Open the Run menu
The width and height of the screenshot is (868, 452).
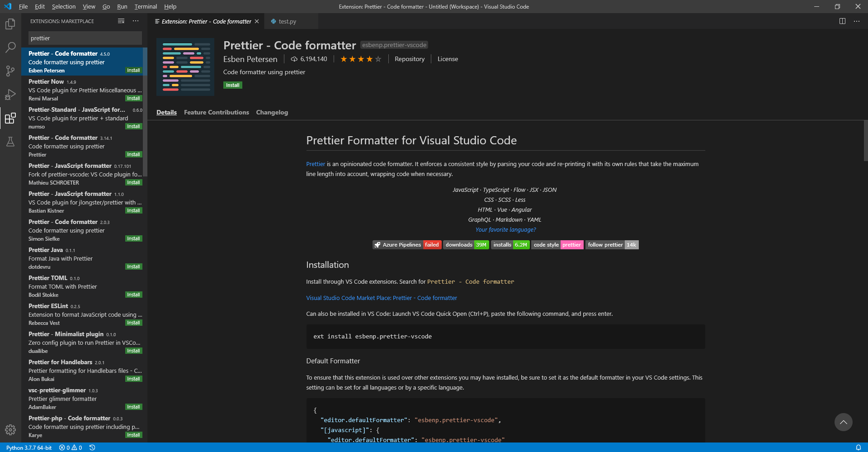pyautogui.click(x=122, y=6)
